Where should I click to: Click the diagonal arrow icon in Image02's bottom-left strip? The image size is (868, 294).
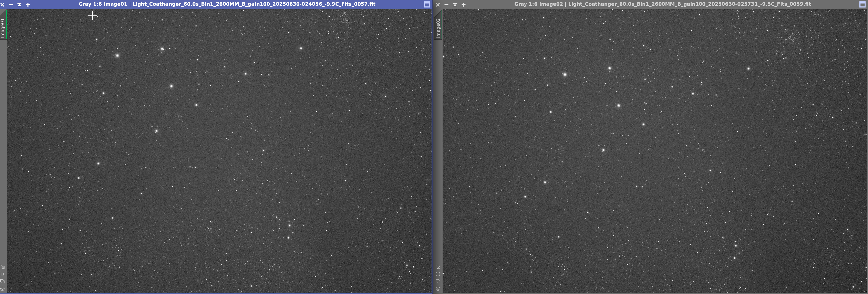pos(438,267)
